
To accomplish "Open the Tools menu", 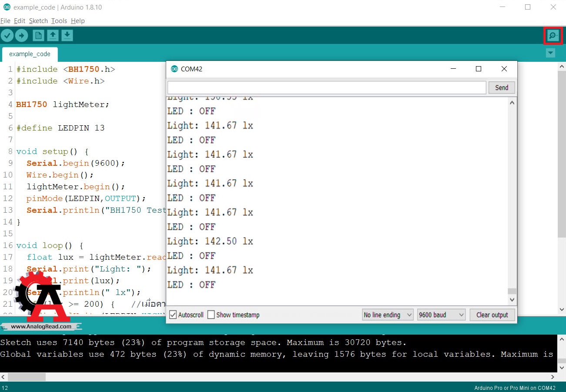I will (x=59, y=21).
